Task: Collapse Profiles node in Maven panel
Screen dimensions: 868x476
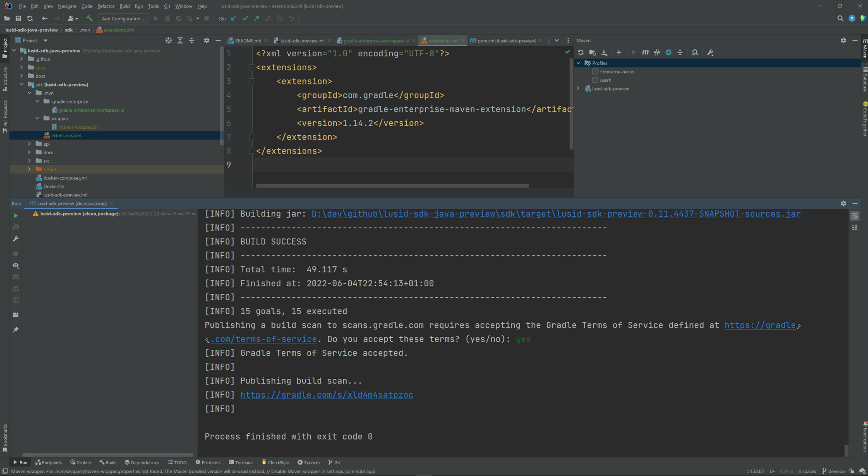Action: point(579,63)
